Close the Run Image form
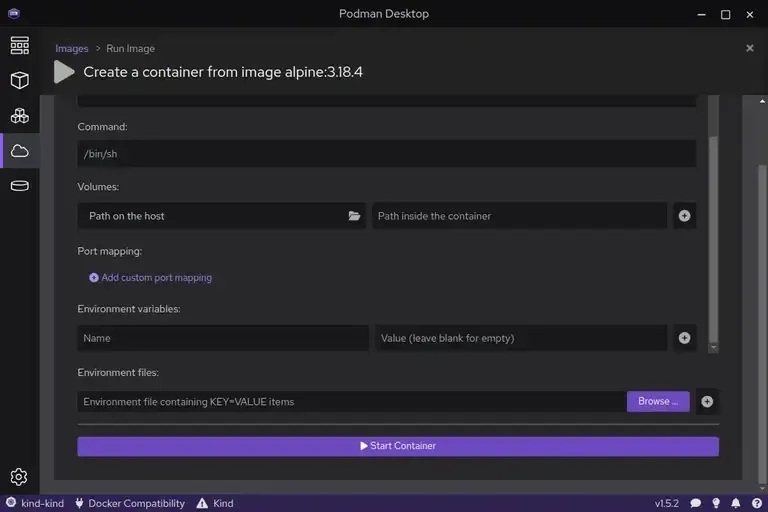768x512 pixels. (x=750, y=48)
